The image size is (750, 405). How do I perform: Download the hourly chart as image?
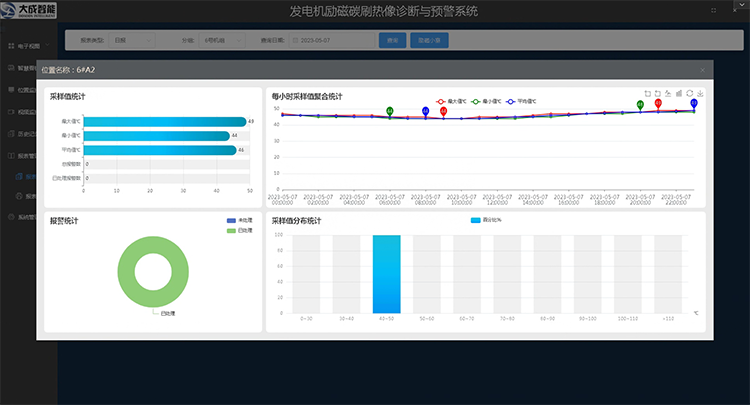point(700,93)
